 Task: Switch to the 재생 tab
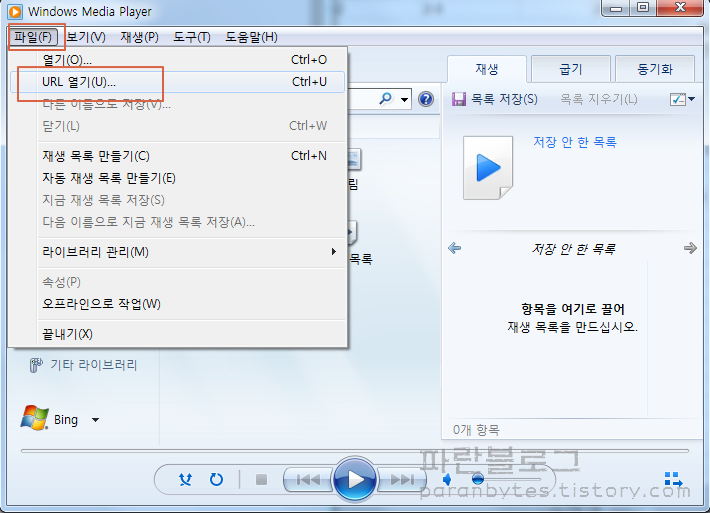click(x=487, y=69)
